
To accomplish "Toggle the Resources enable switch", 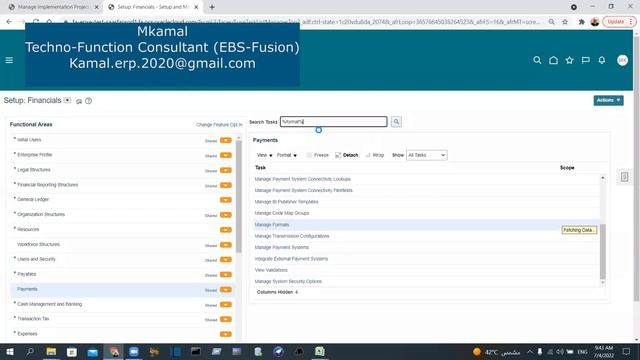I will [226, 230].
